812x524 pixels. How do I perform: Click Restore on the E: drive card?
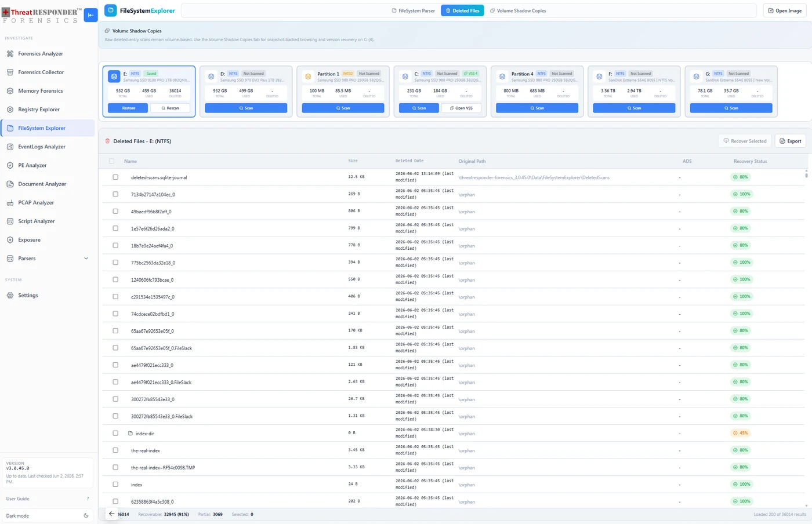click(x=128, y=108)
